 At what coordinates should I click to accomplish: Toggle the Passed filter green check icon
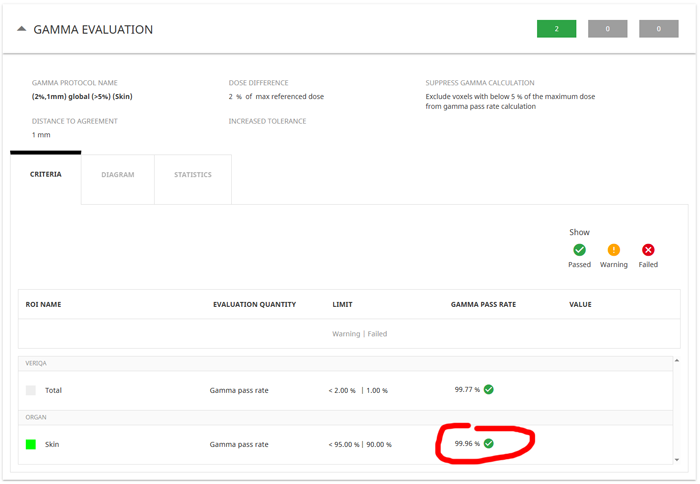[579, 250]
